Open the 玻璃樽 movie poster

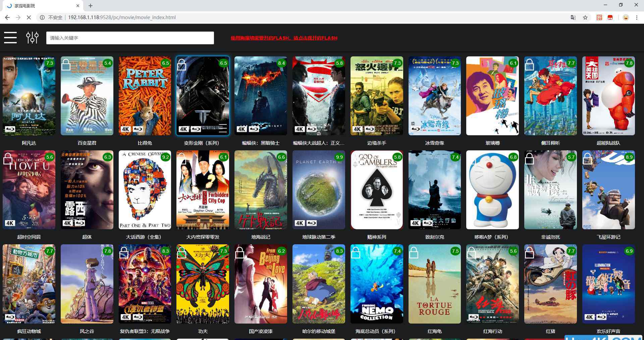(x=492, y=96)
